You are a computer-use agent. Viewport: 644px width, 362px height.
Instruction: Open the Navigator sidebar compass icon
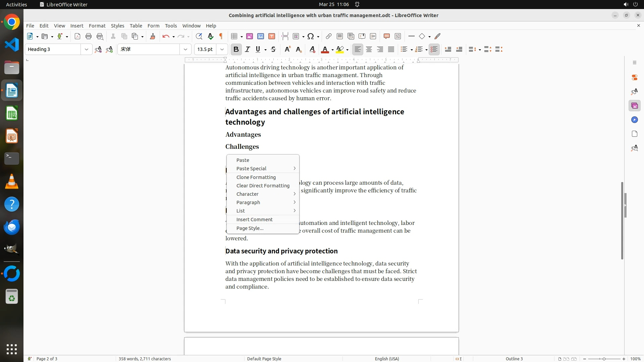pos(634,120)
